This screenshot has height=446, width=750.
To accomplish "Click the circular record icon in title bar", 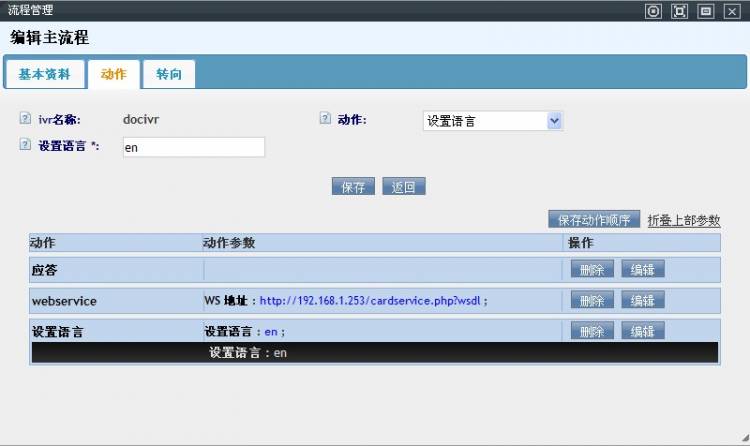I will click(653, 11).
